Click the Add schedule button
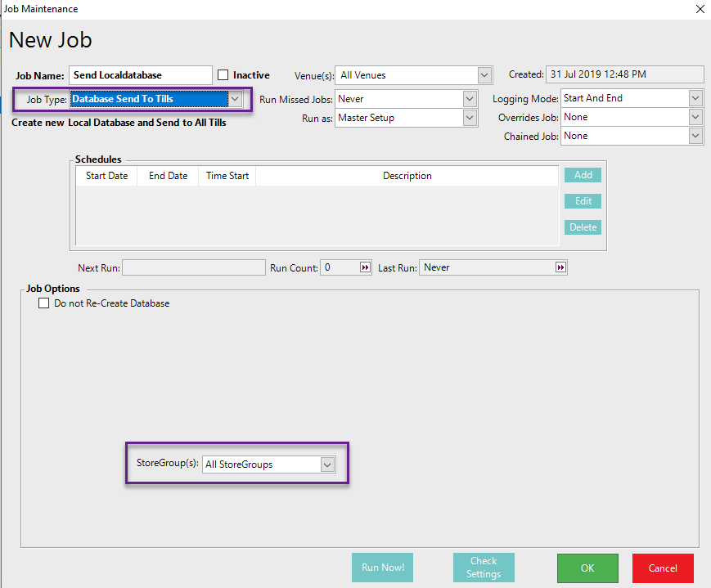The image size is (711, 588). (583, 175)
